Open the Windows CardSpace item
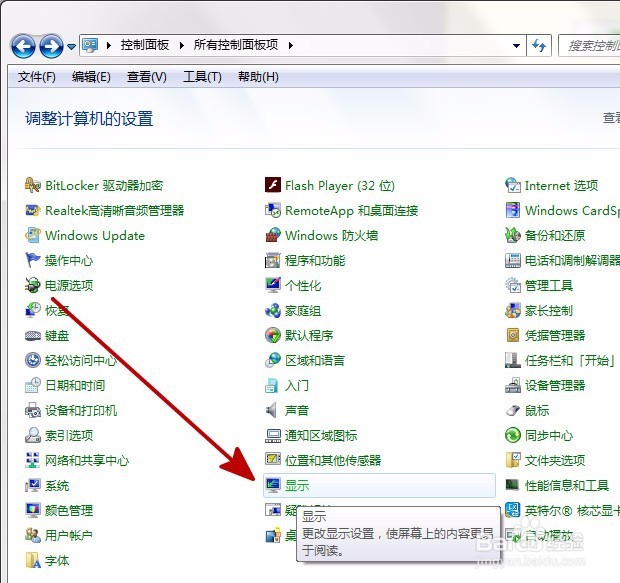Screen dimensions: 620x583 tap(562, 210)
